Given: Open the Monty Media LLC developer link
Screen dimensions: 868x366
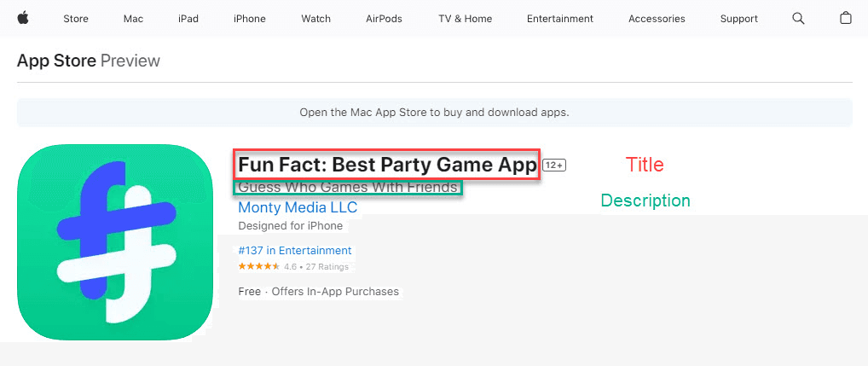Looking at the screenshot, I should click(x=298, y=207).
